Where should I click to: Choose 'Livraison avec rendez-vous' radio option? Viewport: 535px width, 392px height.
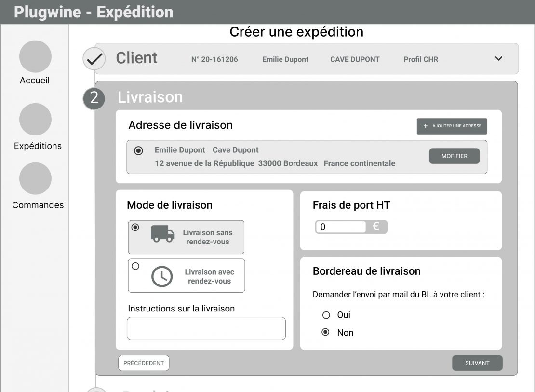point(135,266)
